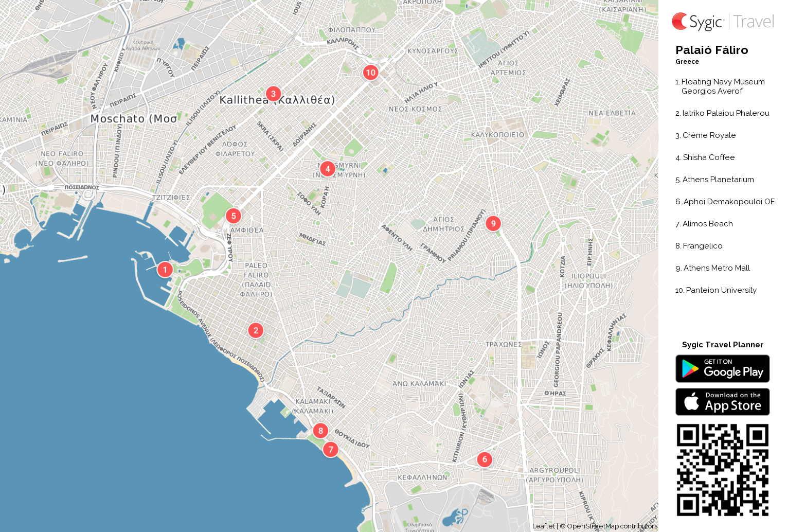Image resolution: width=787 pixels, height=532 pixels.
Task: Click the Palaió Fáliro heading
Action: click(x=711, y=50)
